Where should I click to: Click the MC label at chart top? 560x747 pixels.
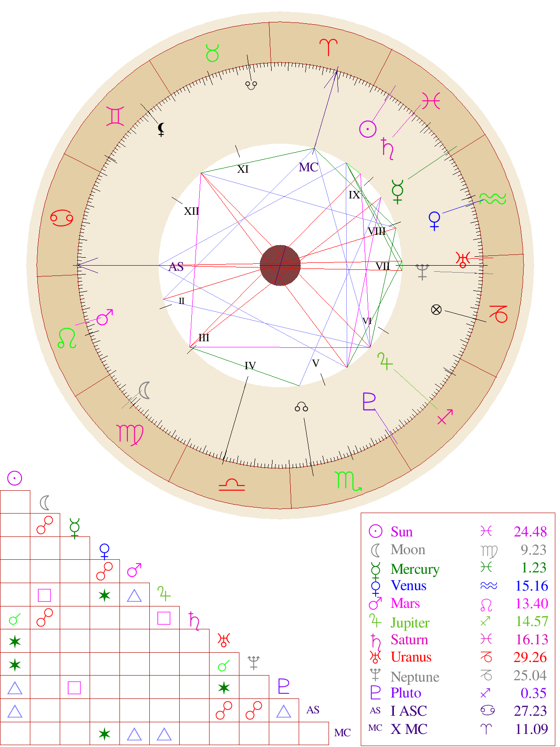pos(308,167)
